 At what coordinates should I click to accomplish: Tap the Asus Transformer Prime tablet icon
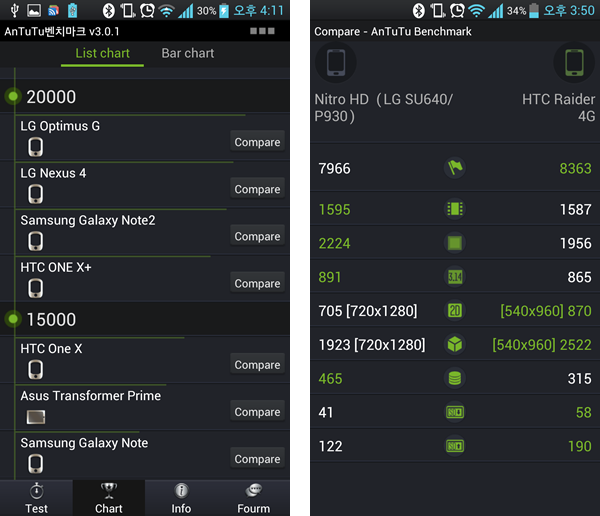point(36,417)
